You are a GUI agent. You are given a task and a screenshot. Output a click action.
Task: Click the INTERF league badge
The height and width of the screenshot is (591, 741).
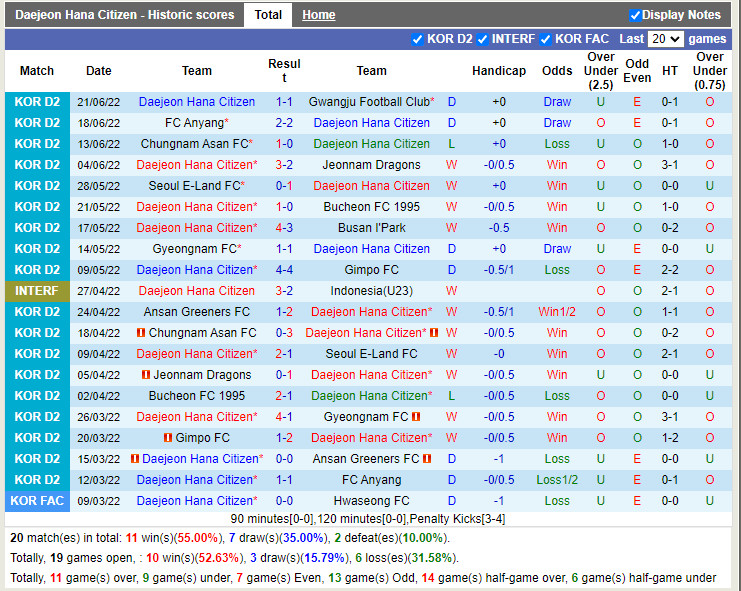point(37,291)
